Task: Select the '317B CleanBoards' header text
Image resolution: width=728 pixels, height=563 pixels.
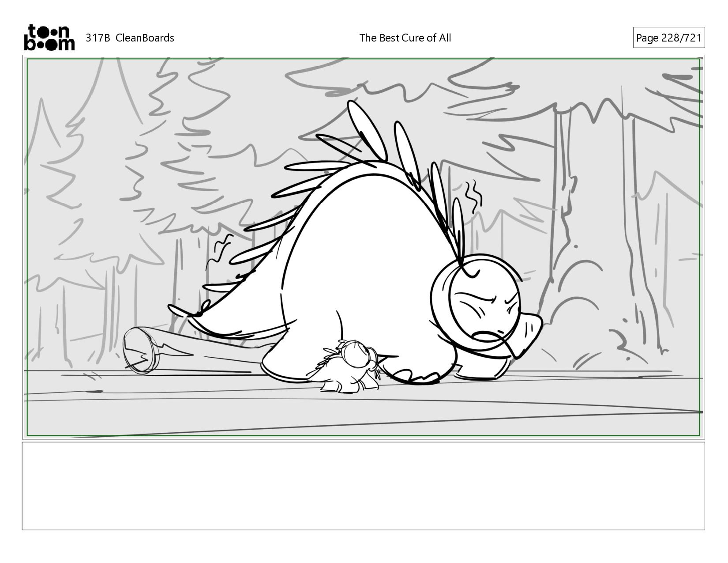Action: (x=130, y=38)
